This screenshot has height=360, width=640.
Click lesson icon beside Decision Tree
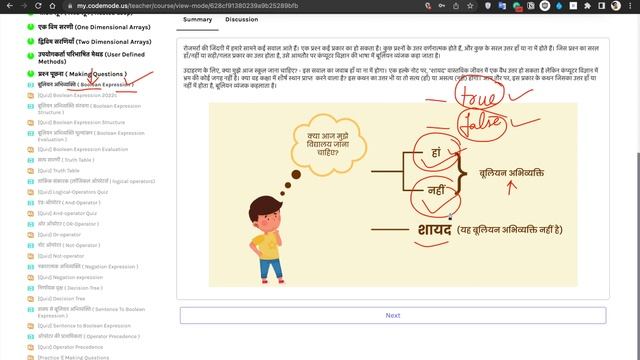click(x=31, y=288)
